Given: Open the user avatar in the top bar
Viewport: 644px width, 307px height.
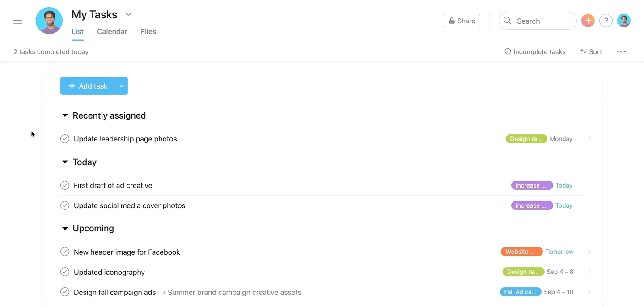Looking at the screenshot, I should pyautogui.click(x=624, y=21).
